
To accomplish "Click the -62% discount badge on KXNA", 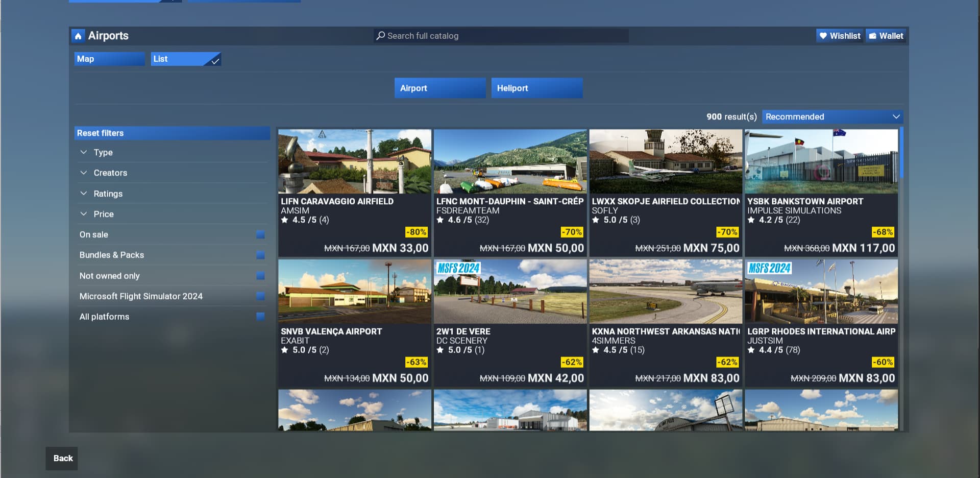I will pyautogui.click(x=727, y=363).
